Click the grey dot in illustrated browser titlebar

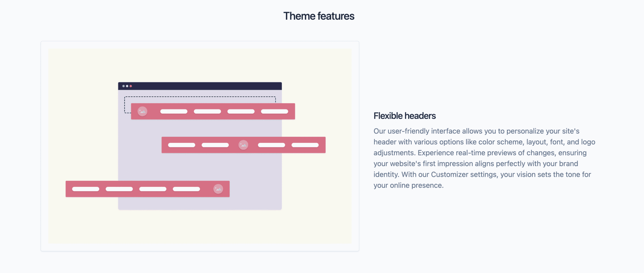click(x=124, y=86)
